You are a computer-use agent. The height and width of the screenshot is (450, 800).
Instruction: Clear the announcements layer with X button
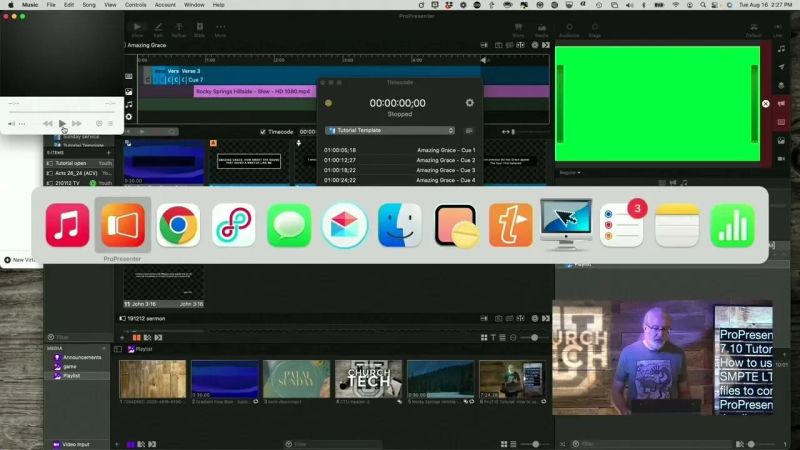coord(766,104)
